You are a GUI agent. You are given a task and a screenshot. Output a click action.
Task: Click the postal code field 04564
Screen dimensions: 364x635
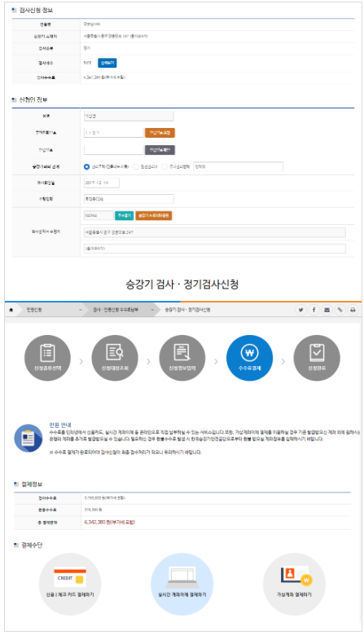click(x=99, y=215)
